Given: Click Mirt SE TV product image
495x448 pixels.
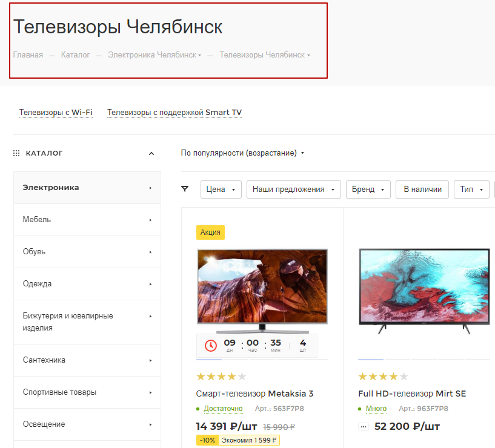Looking at the screenshot, I should coord(424,291).
